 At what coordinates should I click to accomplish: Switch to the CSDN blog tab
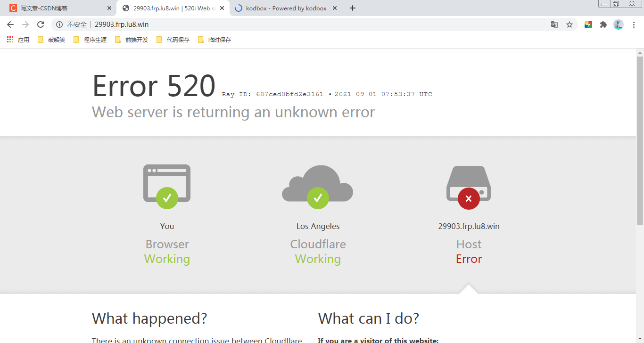pyautogui.click(x=59, y=8)
